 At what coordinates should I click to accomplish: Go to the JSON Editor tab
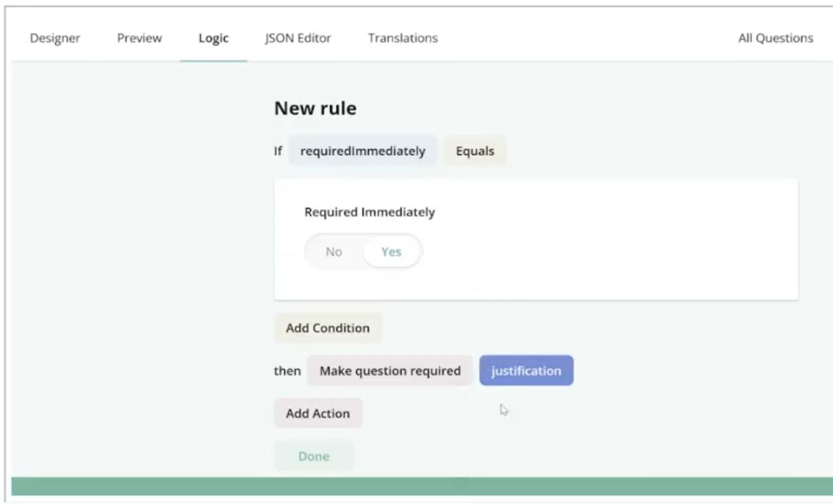(298, 38)
